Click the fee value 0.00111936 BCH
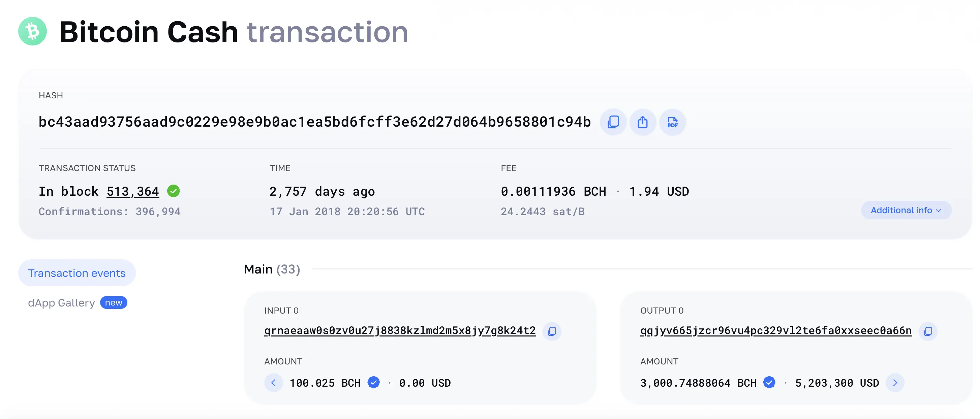The width and height of the screenshot is (980, 419). pyautogui.click(x=554, y=191)
